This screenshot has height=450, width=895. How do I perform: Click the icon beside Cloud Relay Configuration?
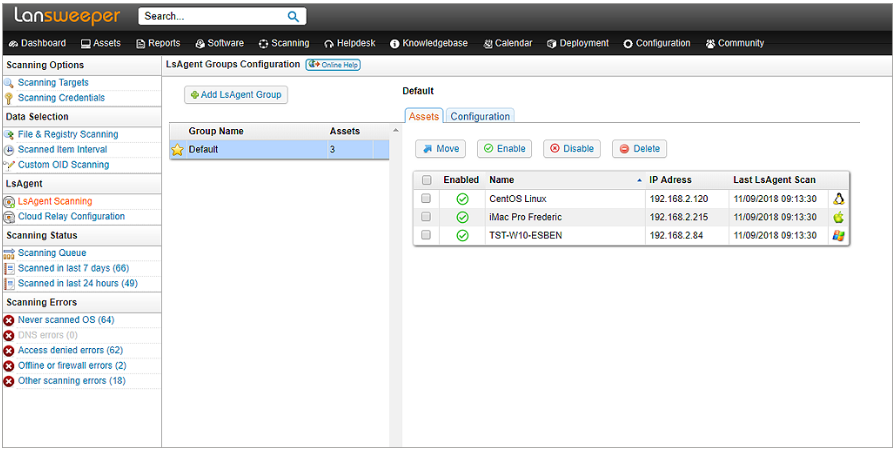click(x=9, y=217)
